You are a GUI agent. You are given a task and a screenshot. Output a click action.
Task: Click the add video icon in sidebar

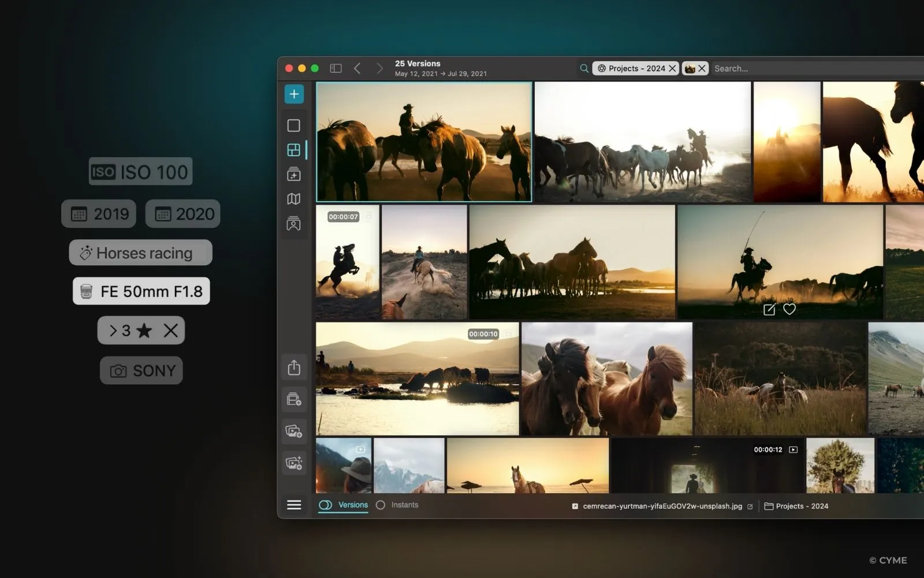[294, 399]
